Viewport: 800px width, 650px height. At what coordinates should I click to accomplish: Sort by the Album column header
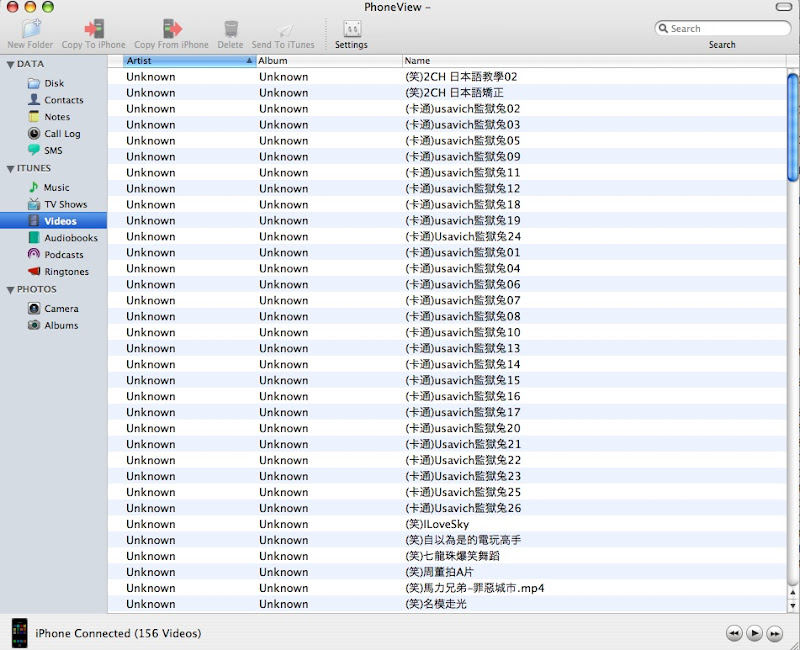click(x=329, y=61)
